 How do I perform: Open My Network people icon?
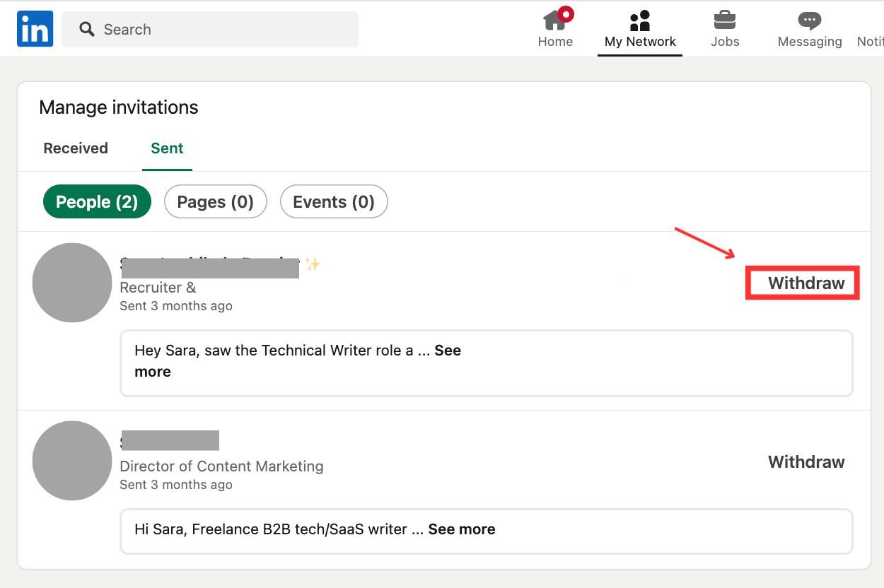tap(640, 21)
